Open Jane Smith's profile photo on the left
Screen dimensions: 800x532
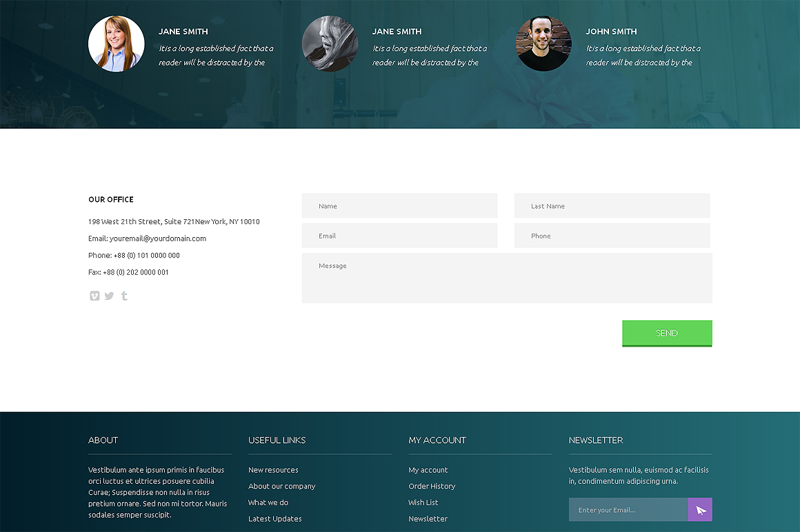click(x=116, y=43)
